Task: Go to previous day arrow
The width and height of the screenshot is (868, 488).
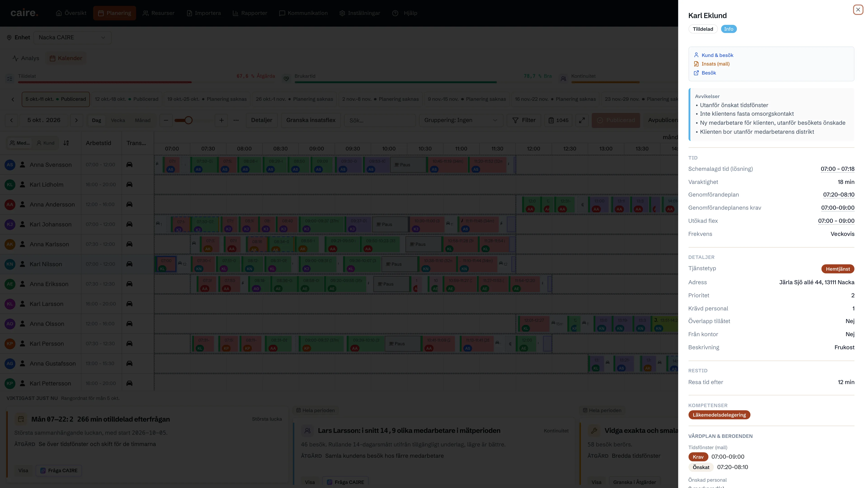Action: click(x=12, y=120)
